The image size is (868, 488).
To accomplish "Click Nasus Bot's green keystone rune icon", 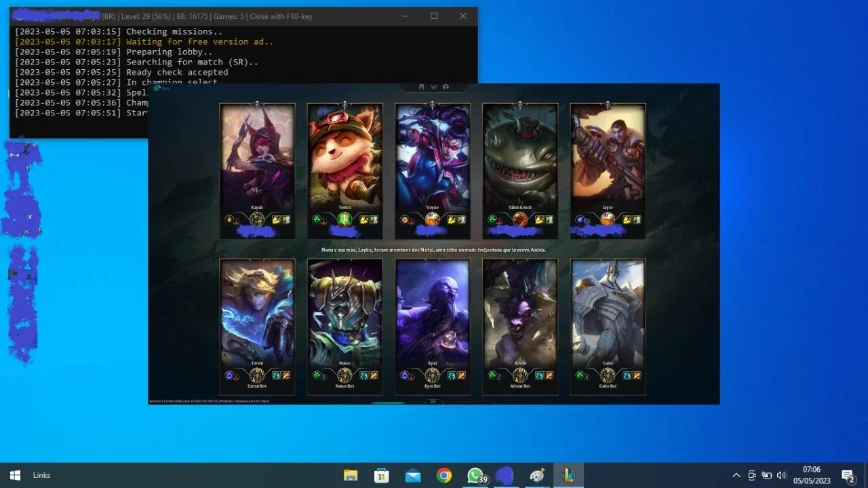I will tap(317, 375).
